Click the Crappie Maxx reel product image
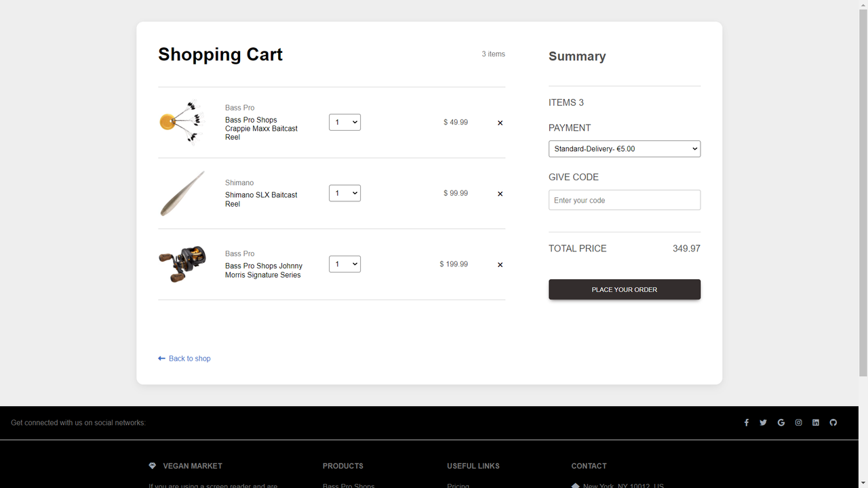Image resolution: width=868 pixels, height=488 pixels. coord(182,123)
